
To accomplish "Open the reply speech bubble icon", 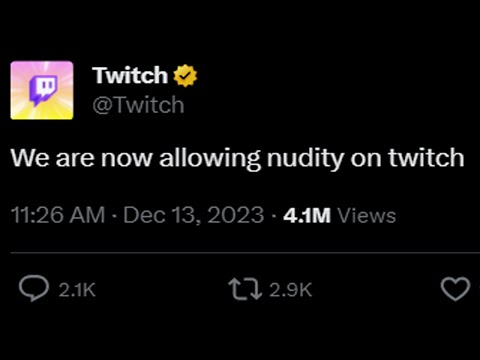I will [34, 288].
